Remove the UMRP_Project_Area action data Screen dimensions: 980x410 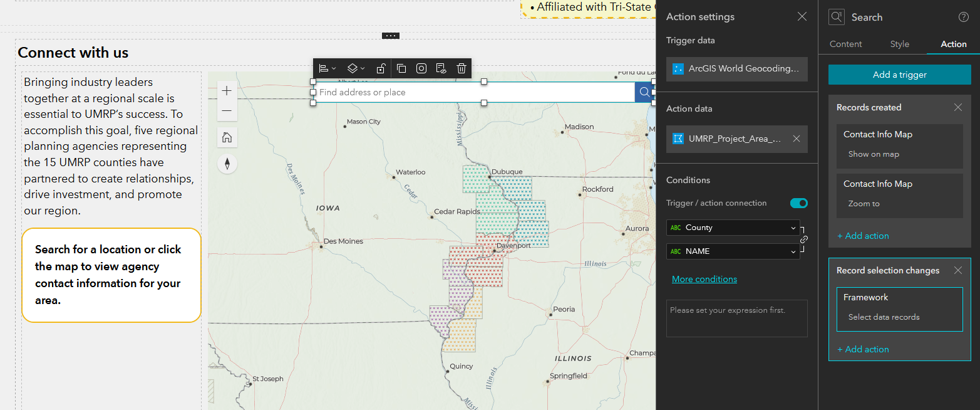(796, 139)
